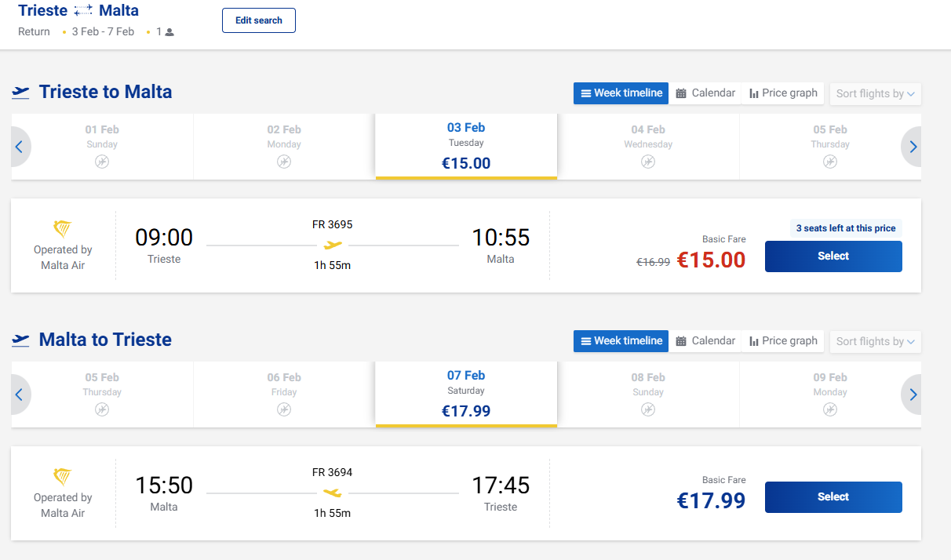951x560 pixels.
Task: Click the 04 Feb Wednesday date cell
Action: click(x=648, y=146)
